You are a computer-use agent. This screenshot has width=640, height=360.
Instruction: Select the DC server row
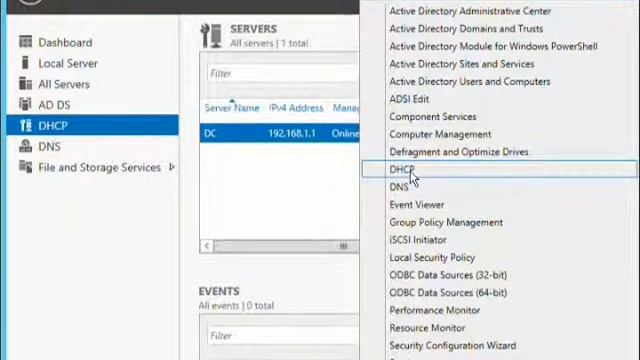pyautogui.click(x=280, y=133)
